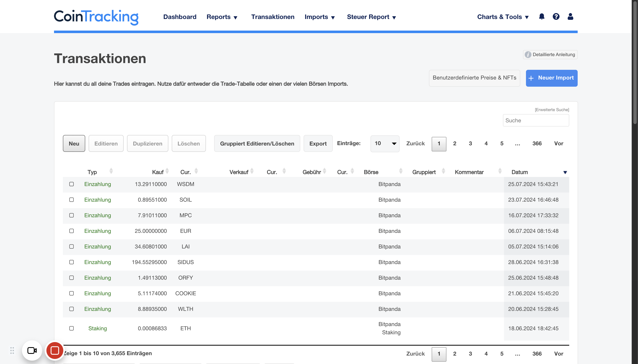This screenshot has height=364, width=638.
Task: Select the MPC Einzahlung row checkbox
Action: point(72,215)
